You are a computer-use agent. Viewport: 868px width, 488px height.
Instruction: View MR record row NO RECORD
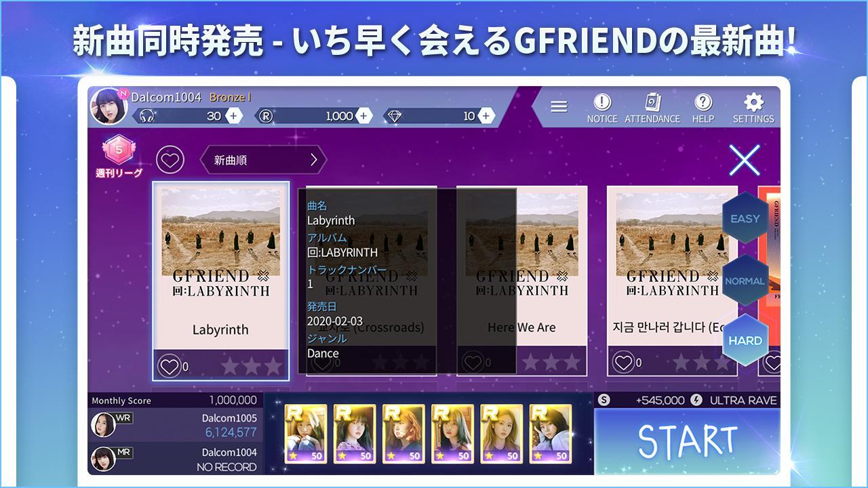[x=174, y=459]
